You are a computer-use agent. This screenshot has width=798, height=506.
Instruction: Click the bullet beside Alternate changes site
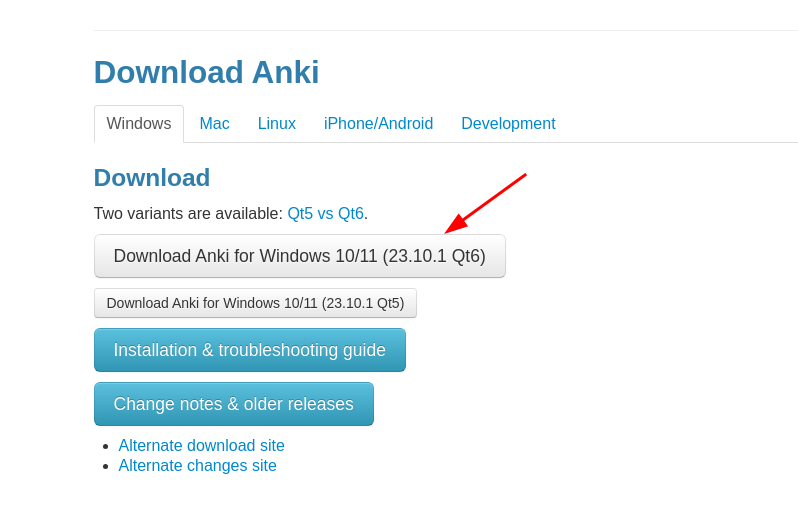[105, 466]
